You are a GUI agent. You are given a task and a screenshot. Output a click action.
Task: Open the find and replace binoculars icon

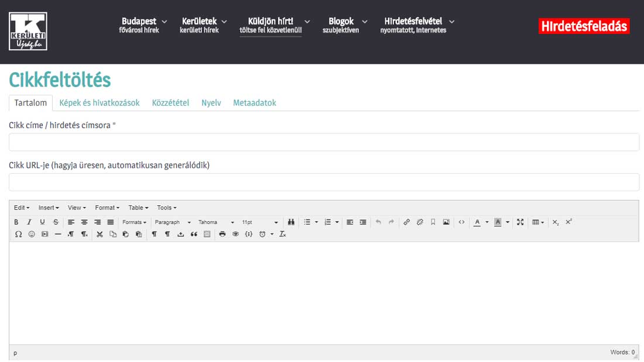coord(291,222)
